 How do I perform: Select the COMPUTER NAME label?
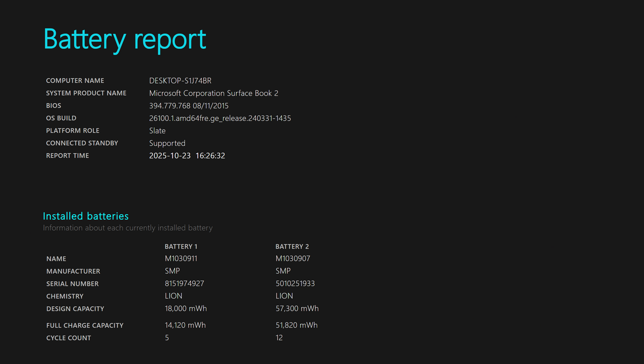(x=75, y=81)
